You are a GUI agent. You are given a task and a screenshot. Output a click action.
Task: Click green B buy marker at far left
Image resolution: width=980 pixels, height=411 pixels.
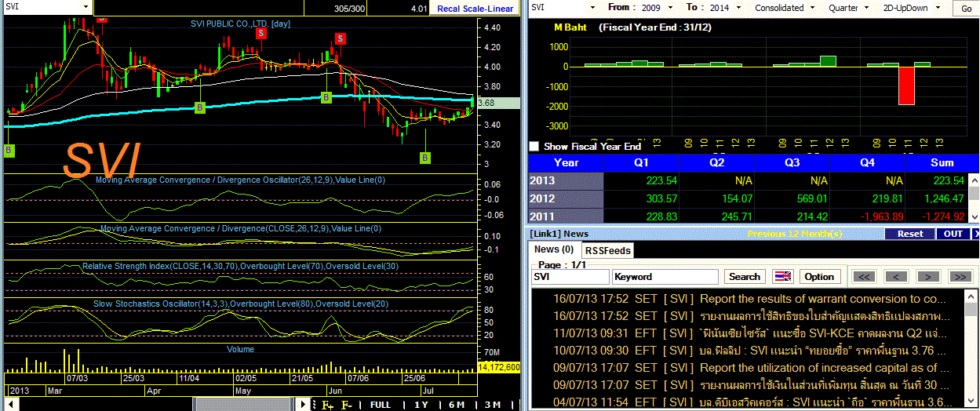tap(9, 149)
